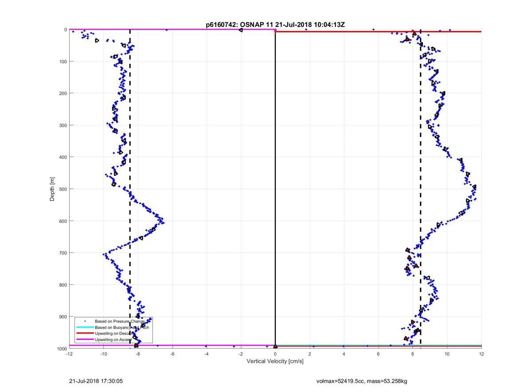Click velocity axis tick label '-8'
Image resolution: width=532 pixels, height=392 pixels.
tap(138, 354)
